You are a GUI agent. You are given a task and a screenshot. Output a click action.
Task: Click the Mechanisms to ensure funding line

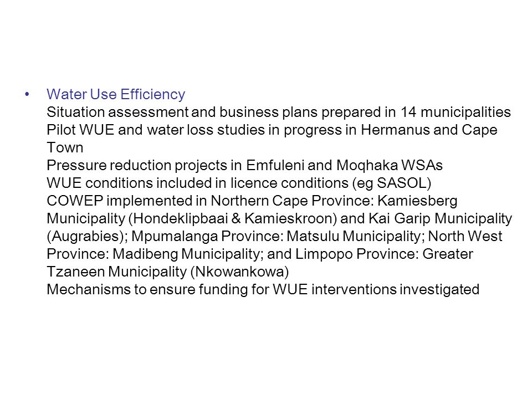[x=263, y=289]
